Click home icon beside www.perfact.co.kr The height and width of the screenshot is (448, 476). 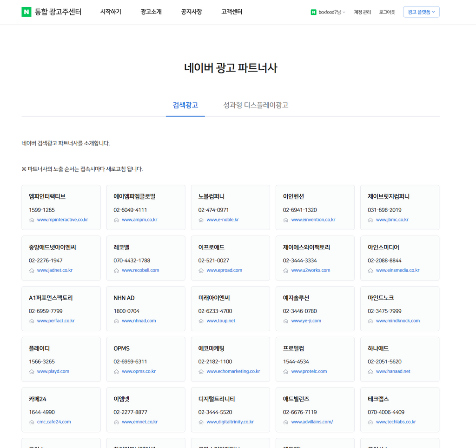pos(32,321)
